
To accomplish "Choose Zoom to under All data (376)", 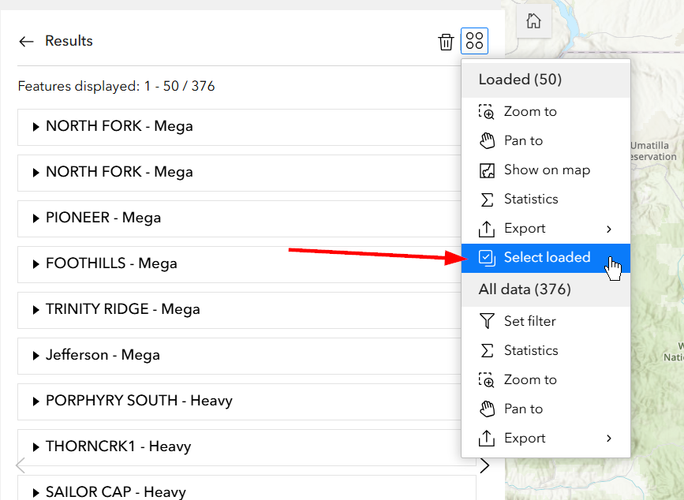I will pyautogui.click(x=545, y=380).
